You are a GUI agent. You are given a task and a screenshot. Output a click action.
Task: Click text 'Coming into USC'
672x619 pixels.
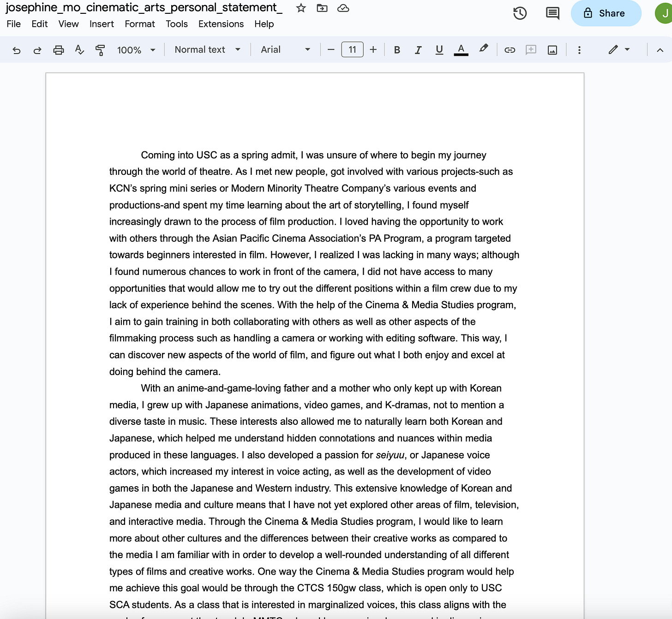point(179,155)
